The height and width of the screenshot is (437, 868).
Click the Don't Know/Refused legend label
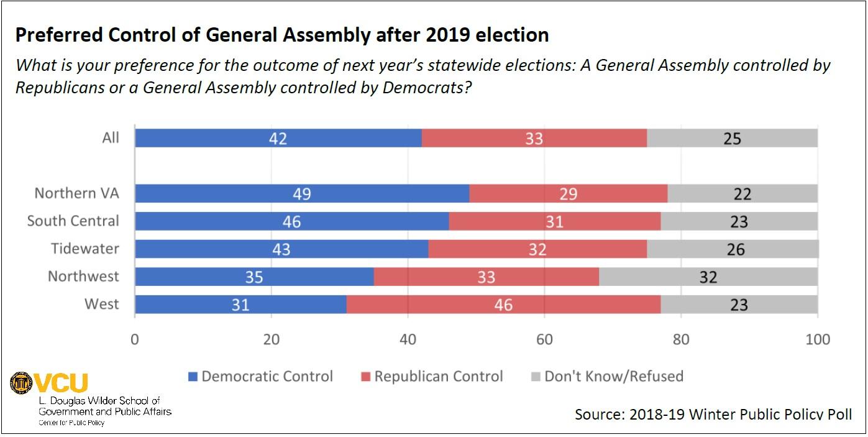coord(614,376)
